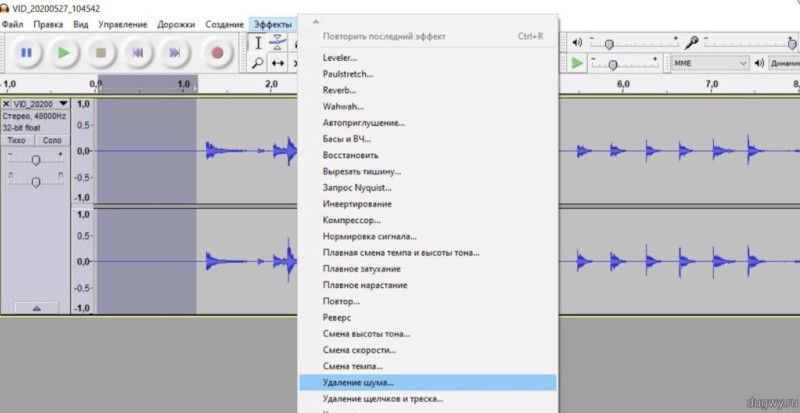Stop playback with the Stop button
Viewport: 800px width, 413px height.
101,53
